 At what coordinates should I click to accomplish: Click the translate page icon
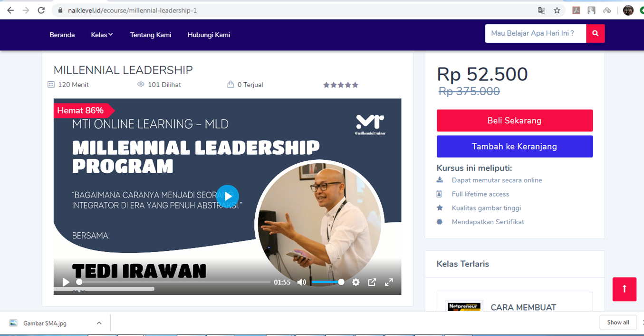click(541, 10)
